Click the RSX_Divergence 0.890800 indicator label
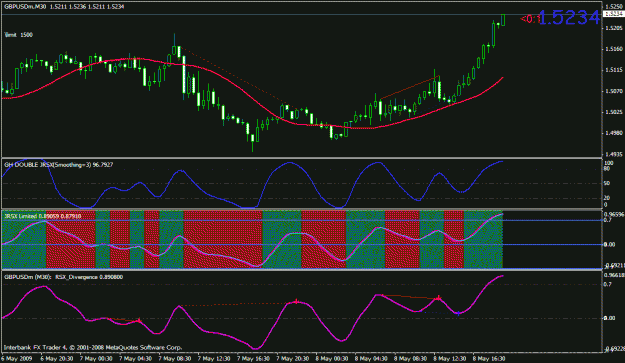Image resolution: width=625 pixels, height=363 pixels. tap(89, 277)
